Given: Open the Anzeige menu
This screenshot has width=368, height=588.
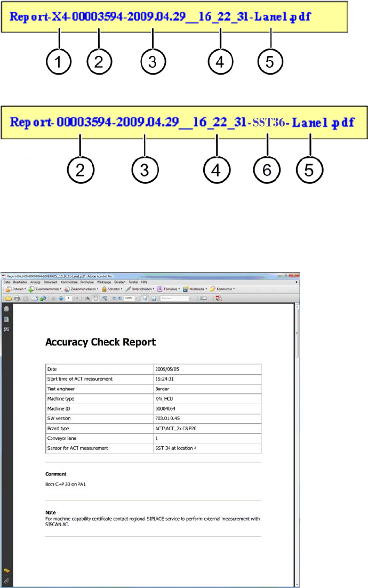Looking at the screenshot, I should coord(35,282).
